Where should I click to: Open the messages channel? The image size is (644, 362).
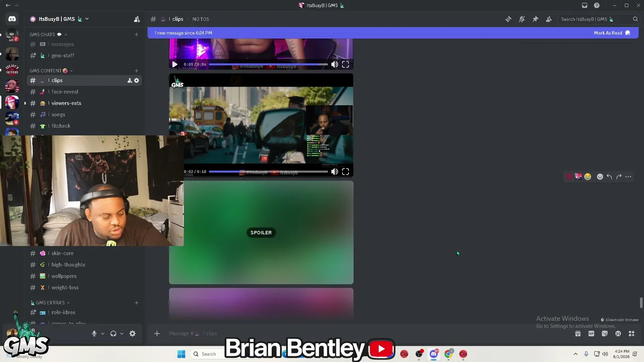[x=85, y=44]
